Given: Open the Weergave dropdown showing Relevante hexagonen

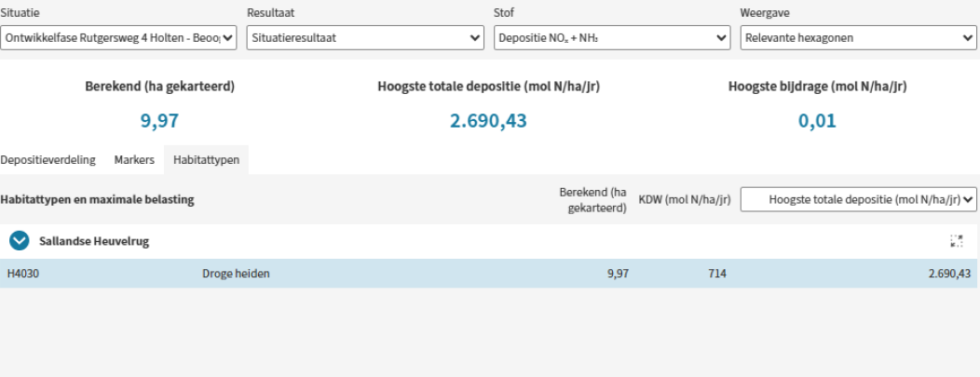Looking at the screenshot, I should [x=859, y=37].
